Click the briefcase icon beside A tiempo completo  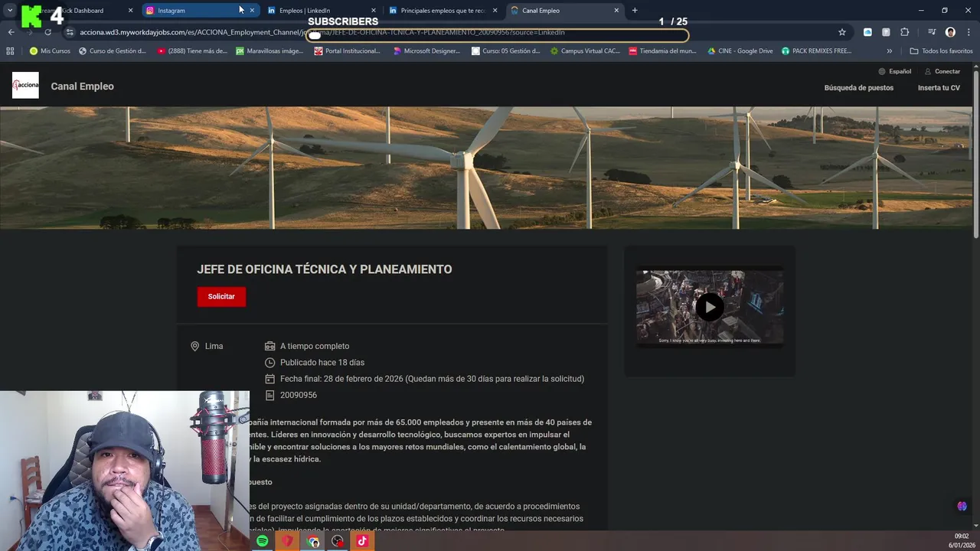click(269, 346)
